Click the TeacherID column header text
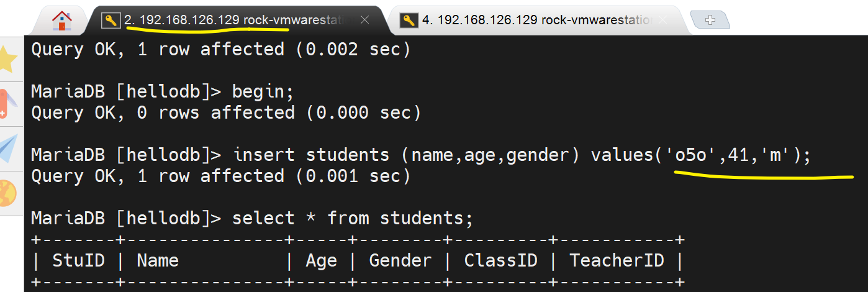The width and height of the screenshot is (868, 292). click(617, 260)
